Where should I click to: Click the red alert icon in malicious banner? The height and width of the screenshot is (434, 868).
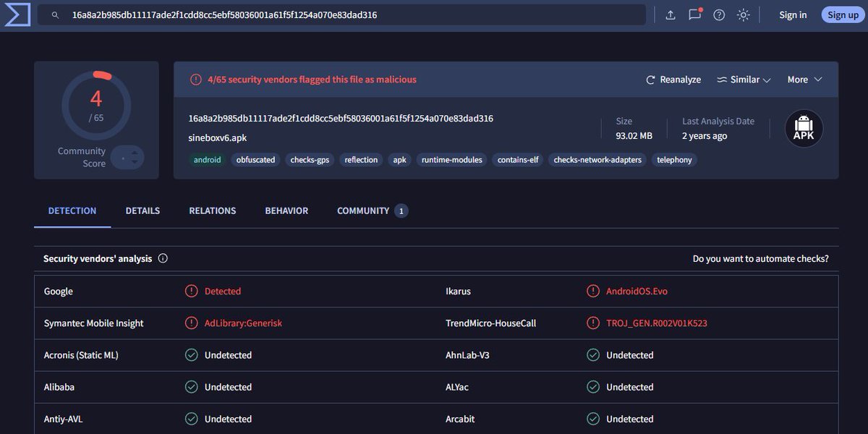[196, 80]
